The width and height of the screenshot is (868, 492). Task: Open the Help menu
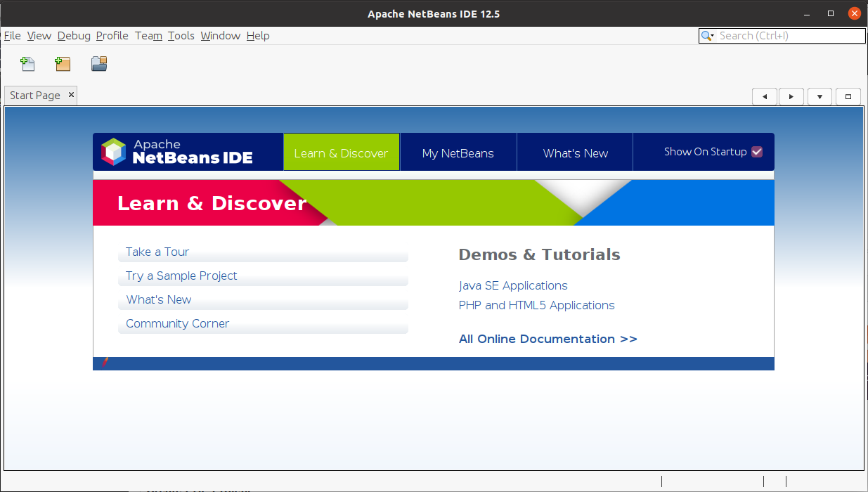[x=258, y=36]
